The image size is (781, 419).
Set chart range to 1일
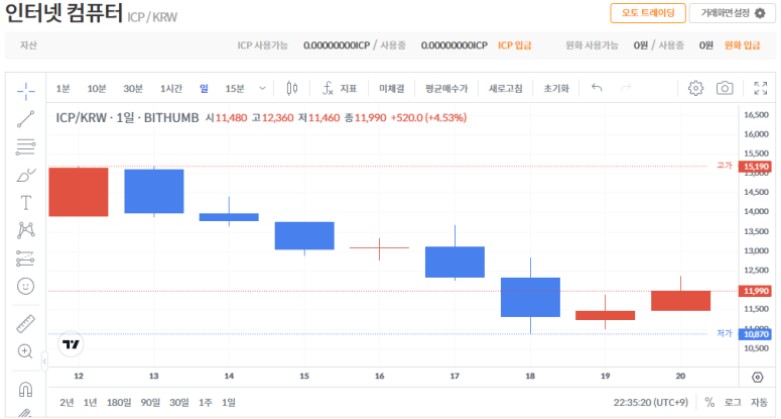click(229, 403)
